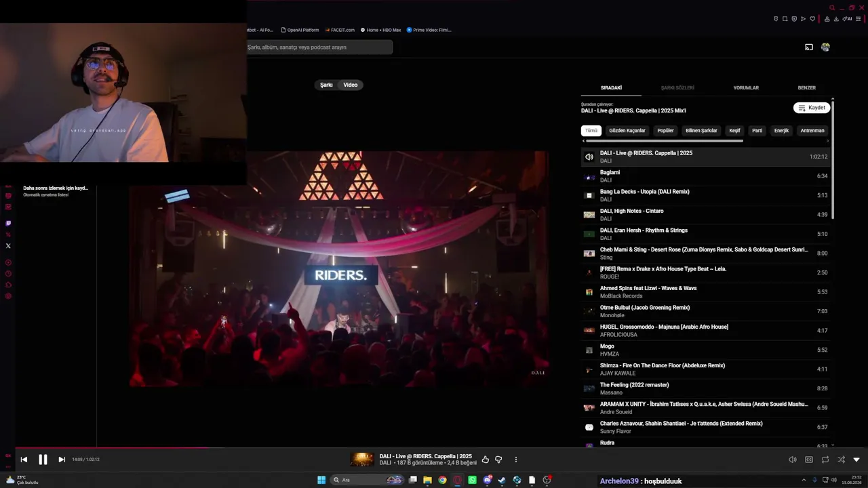Viewport: 868px width, 488px height.
Task: Click the volume speaker icon in the player bar
Action: point(793,460)
